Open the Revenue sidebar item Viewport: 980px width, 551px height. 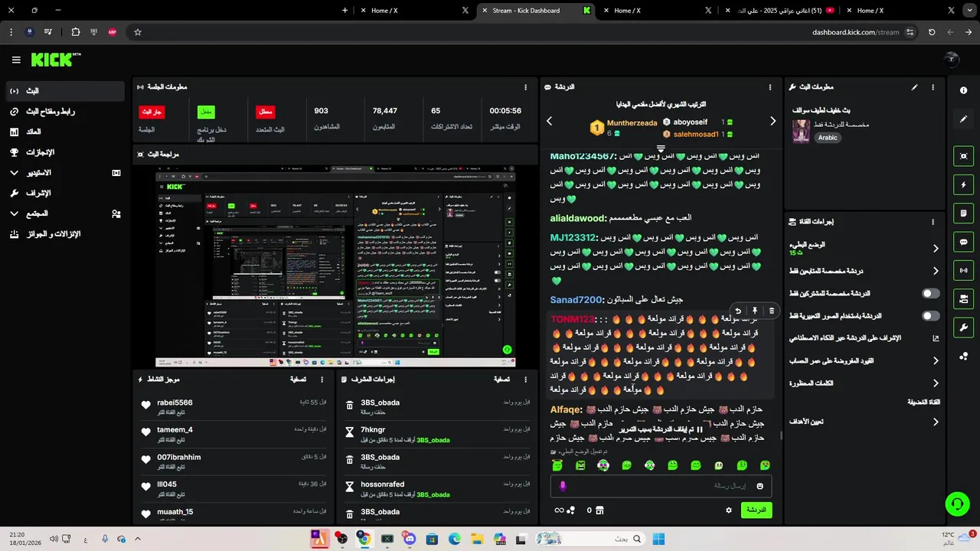[x=65, y=132]
